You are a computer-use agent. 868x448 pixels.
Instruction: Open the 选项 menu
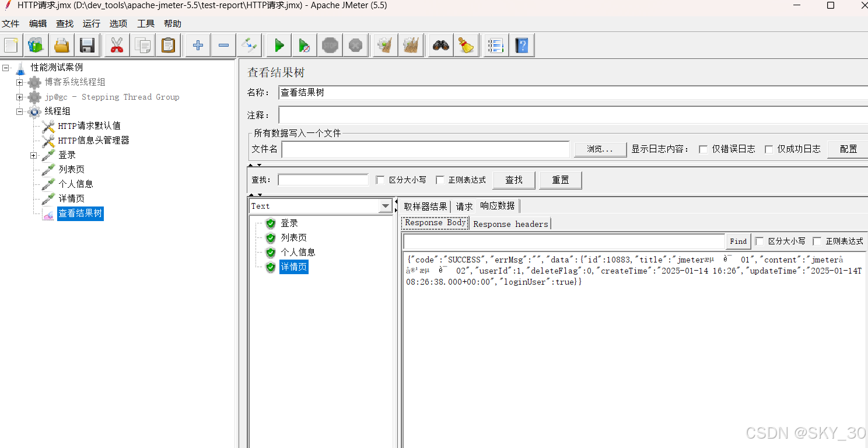pos(118,24)
